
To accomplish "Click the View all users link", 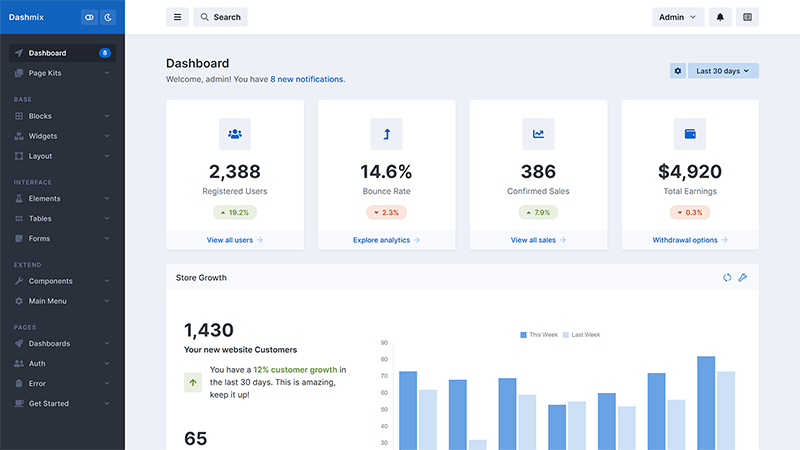I will [235, 240].
